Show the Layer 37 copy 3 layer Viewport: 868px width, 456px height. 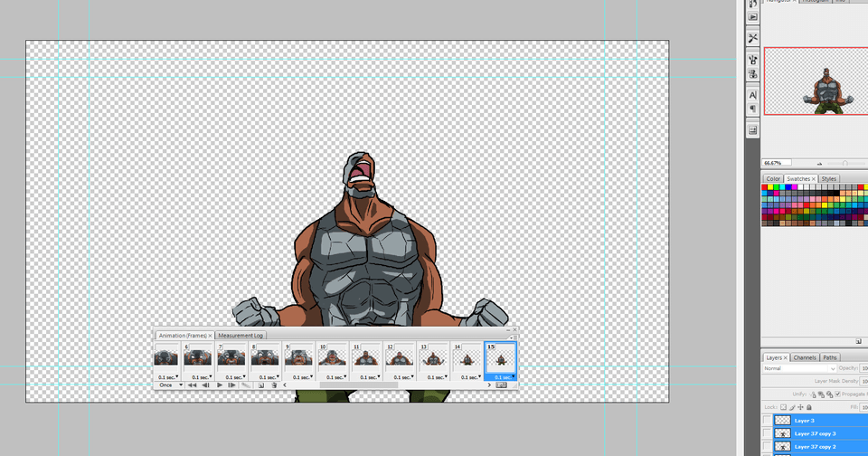[768, 433]
